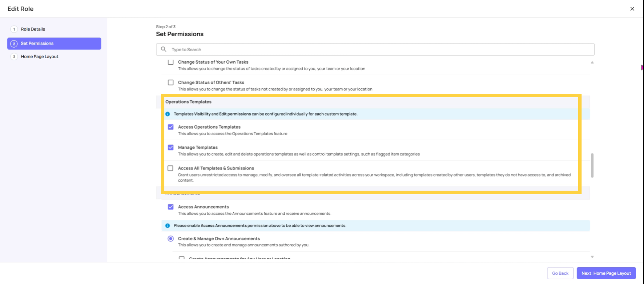Click the search magnifier icon
Screen dimensions: 644x284
(163, 49)
